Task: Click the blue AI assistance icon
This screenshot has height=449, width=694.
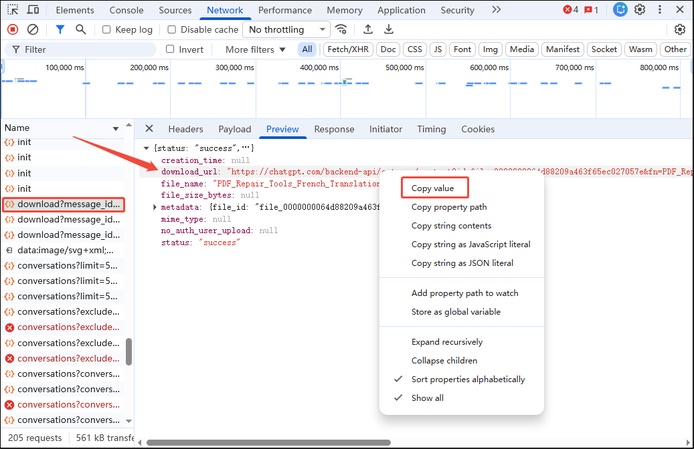Action: click(620, 10)
